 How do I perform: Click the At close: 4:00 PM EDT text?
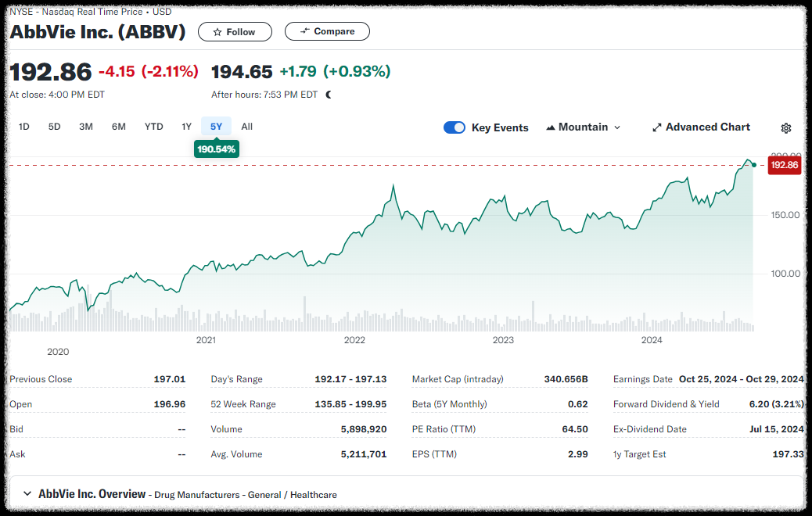click(57, 95)
